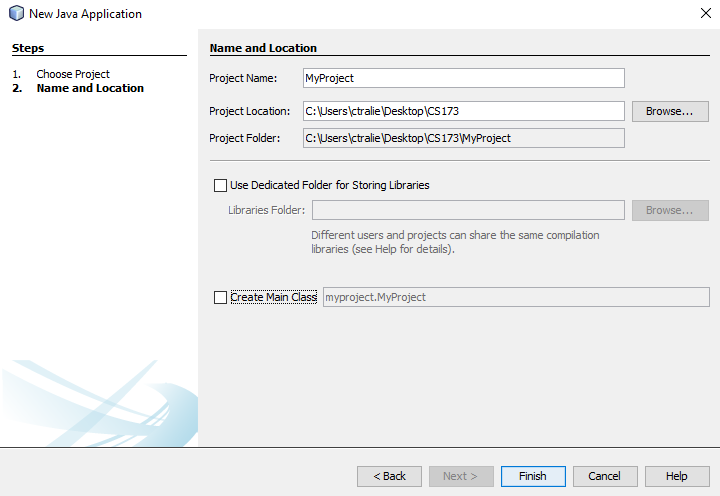This screenshot has width=720, height=496.
Task: Click the main class name field myproject.MyProject
Action: pos(516,297)
